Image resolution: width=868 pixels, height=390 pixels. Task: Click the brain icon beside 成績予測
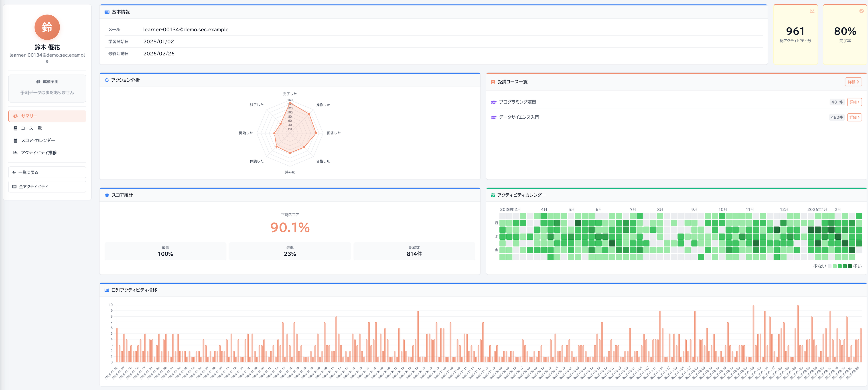click(x=38, y=81)
